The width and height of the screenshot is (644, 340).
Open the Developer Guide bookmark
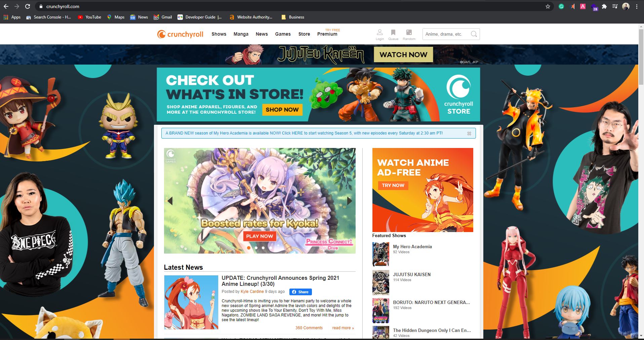(x=200, y=17)
